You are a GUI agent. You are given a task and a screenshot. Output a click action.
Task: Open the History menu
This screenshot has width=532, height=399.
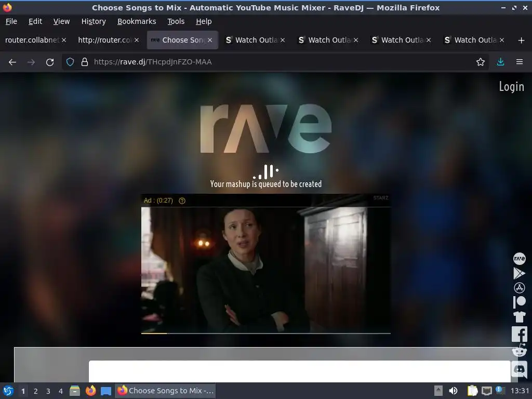(x=94, y=21)
